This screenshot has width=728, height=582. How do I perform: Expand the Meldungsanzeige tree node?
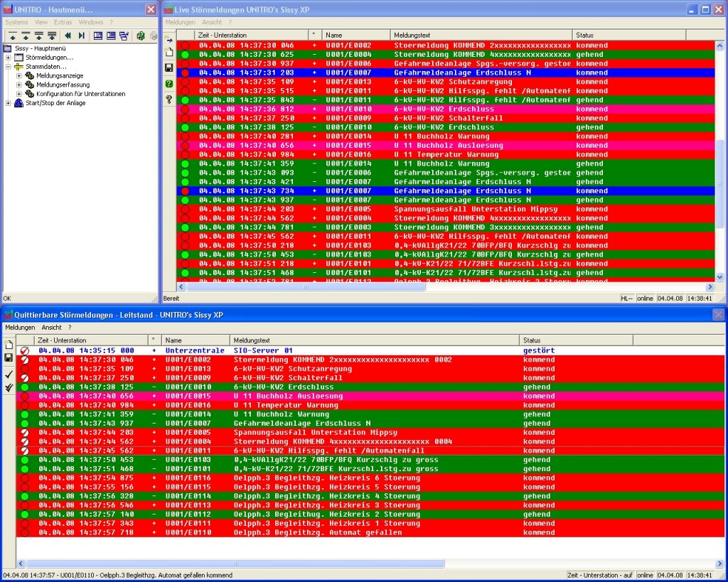tap(19, 75)
